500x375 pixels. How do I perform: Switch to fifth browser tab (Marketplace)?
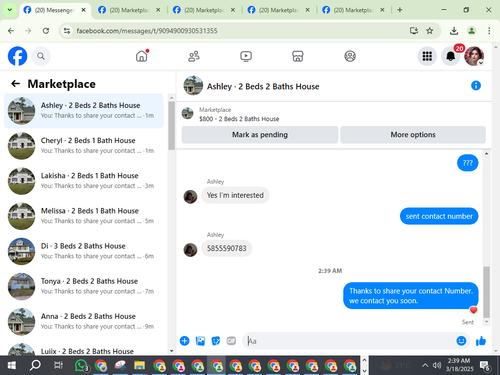[x=353, y=10]
